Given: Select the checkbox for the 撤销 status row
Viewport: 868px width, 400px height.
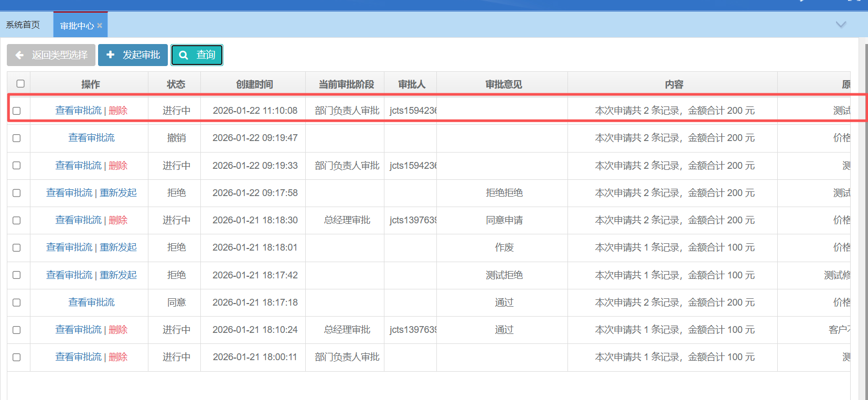Looking at the screenshot, I should pos(17,138).
